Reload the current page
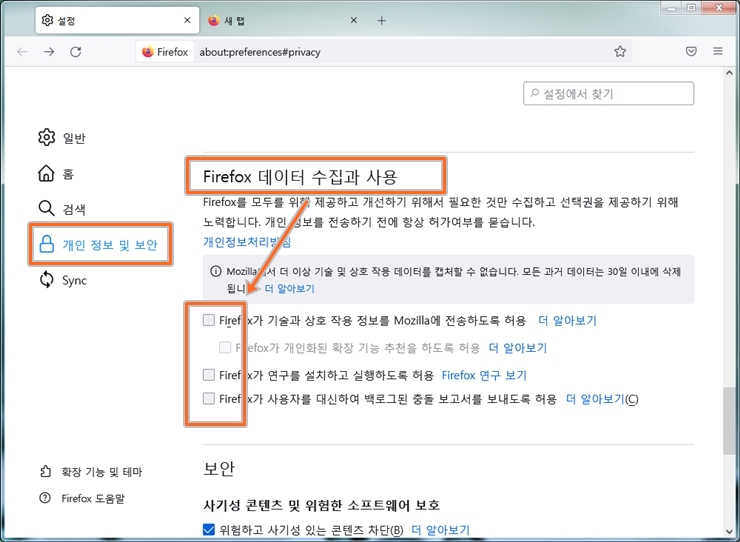Screen dimensions: 740x542 pyautogui.click(x=76, y=51)
